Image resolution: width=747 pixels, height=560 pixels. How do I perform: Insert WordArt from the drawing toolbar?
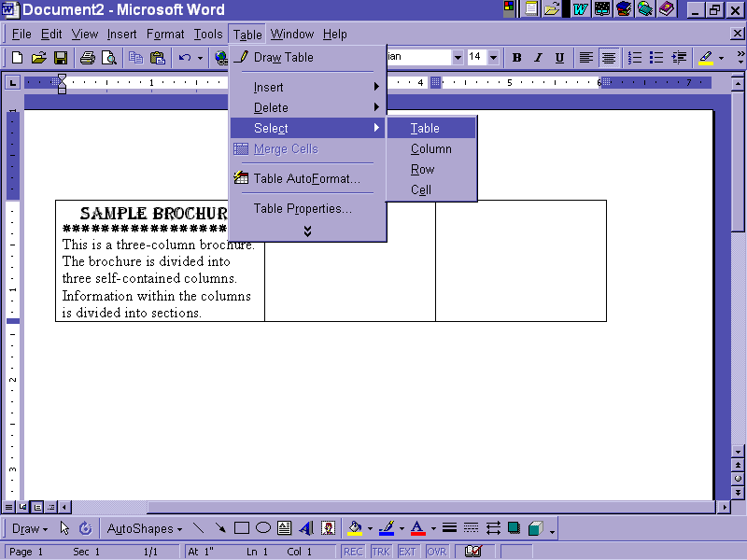point(306,528)
